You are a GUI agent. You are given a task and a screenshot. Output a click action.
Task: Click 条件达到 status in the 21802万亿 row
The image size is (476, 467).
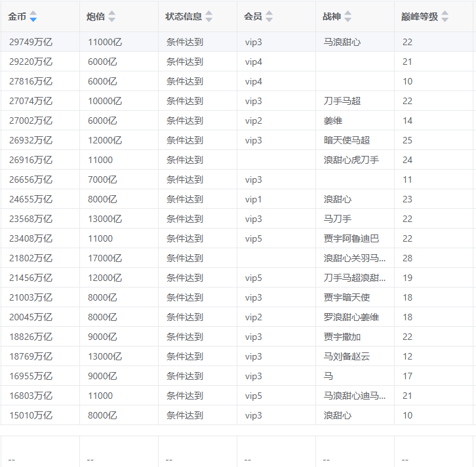[x=185, y=258]
